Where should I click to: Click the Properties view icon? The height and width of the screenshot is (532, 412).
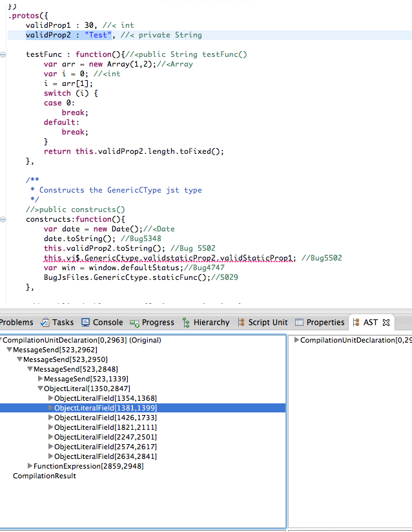coord(299,322)
